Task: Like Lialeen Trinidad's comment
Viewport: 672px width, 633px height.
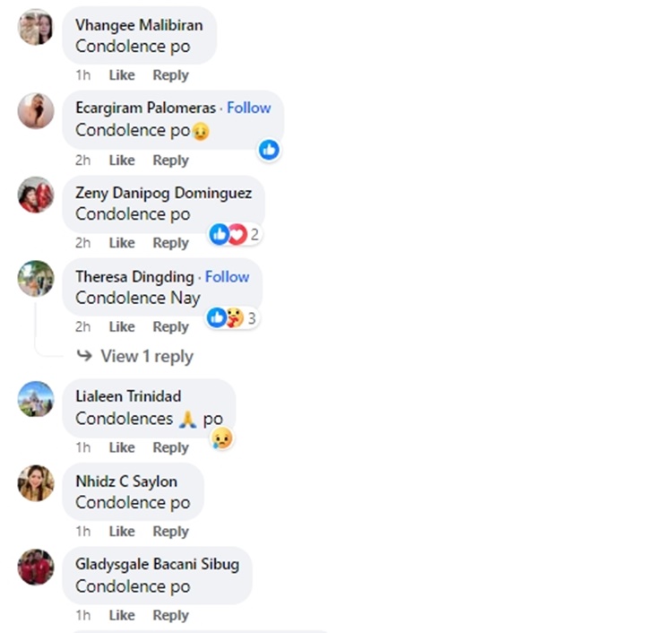Action: pos(122,447)
